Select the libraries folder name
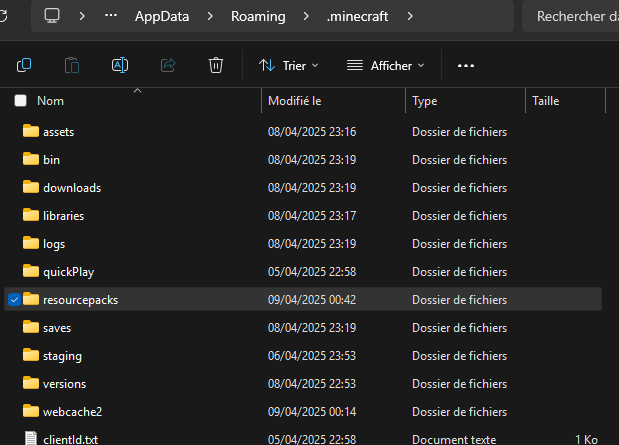This screenshot has width=619, height=445. 64,216
